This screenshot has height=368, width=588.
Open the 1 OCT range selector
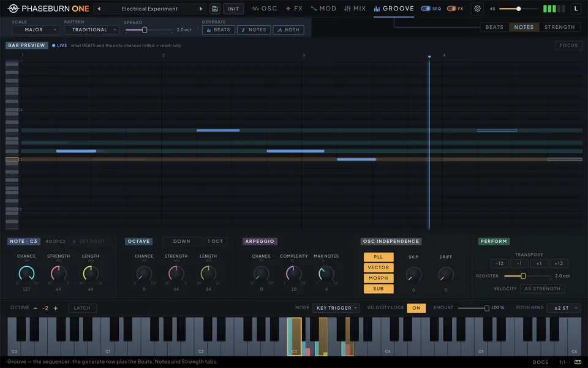[x=215, y=242]
